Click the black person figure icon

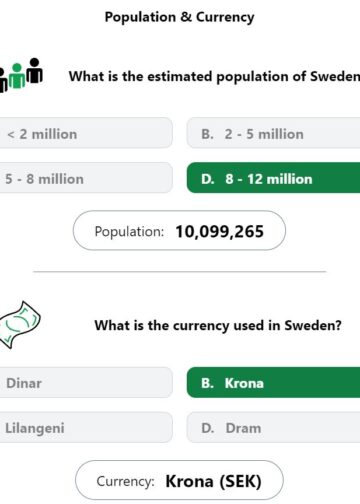coord(34,70)
